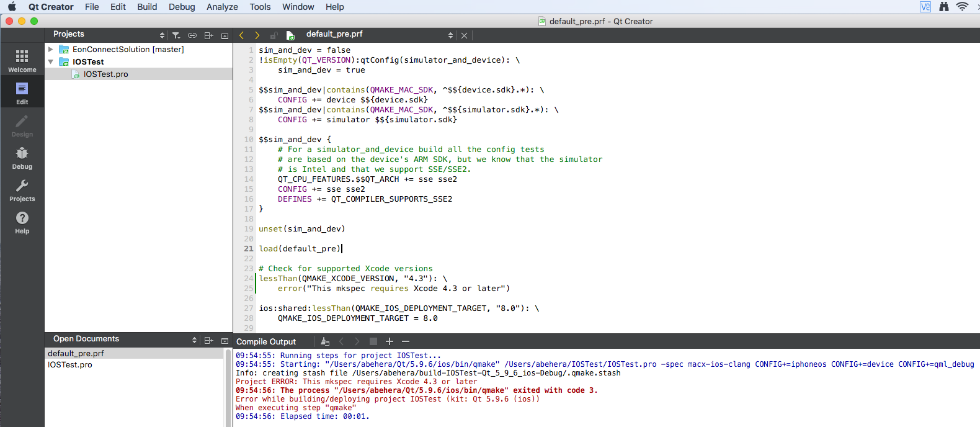Open Help mode in sidebar
This screenshot has height=427, width=980.
22,222
